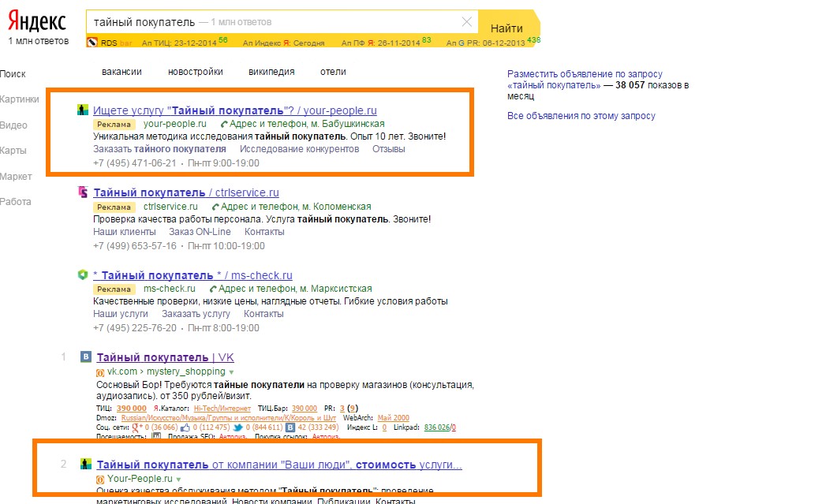Open the Отзывы sitelink
The width and height of the screenshot is (826, 504).
[389, 149]
